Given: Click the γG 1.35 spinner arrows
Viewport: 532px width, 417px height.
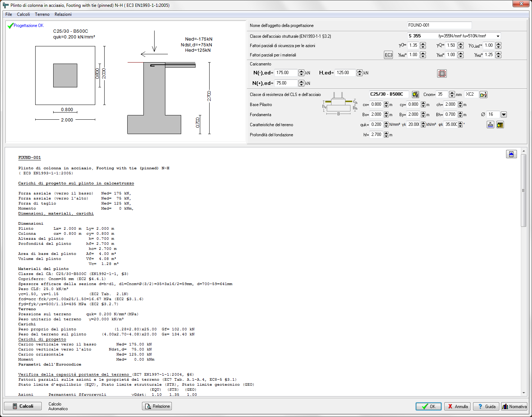Looking at the screenshot, I should tap(423, 46).
